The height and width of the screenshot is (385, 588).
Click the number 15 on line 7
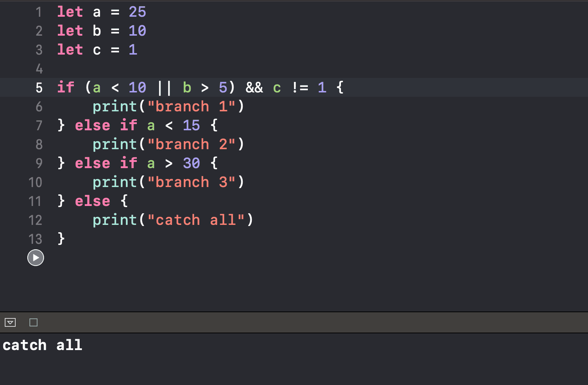pos(191,126)
